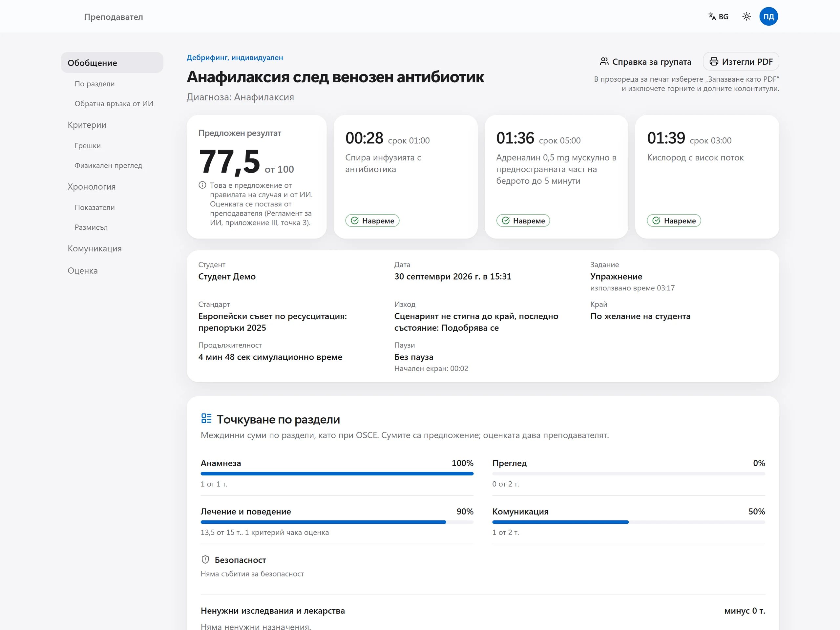The image size is (840, 630).
Task: Click the shield icon next to Безопасност
Action: pyautogui.click(x=205, y=559)
